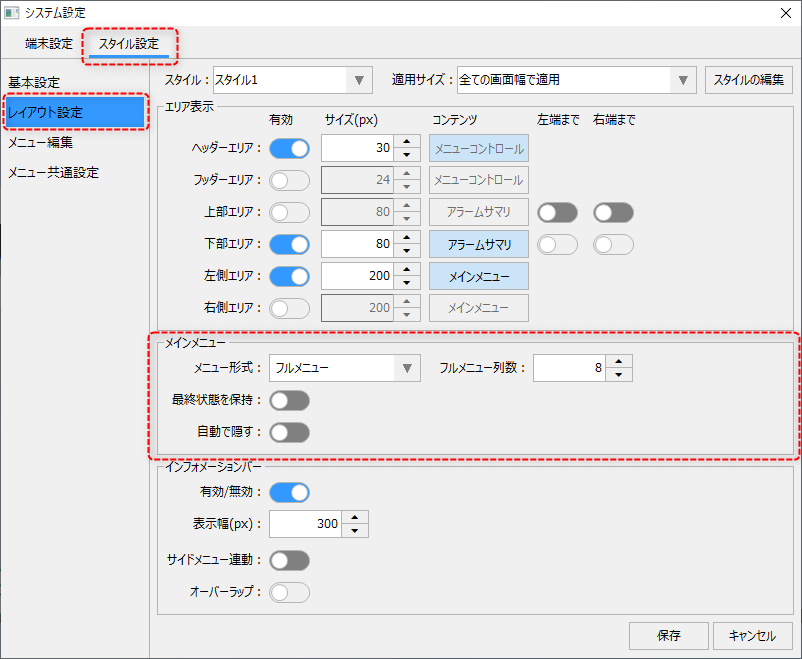Increase header area size with up arrow
This screenshot has width=802, height=659.
(x=406, y=142)
